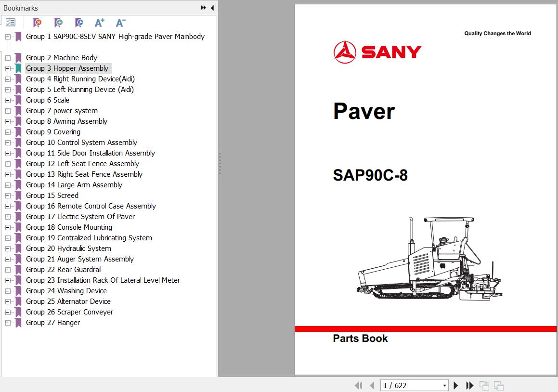Open Group 27 Hanger bookmark
This screenshot has height=392, width=558.
pyautogui.click(x=53, y=323)
